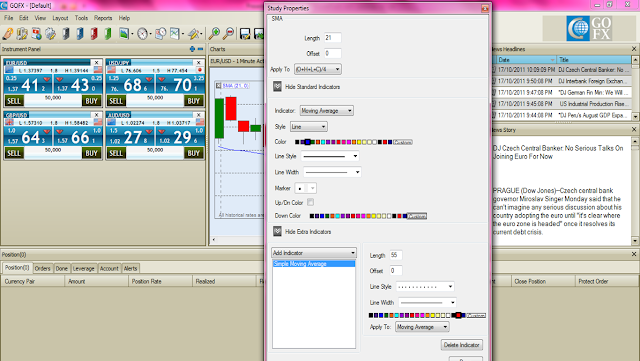Click the SMA Length input field
This screenshot has width=640, height=361.
click(x=333, y=38)
